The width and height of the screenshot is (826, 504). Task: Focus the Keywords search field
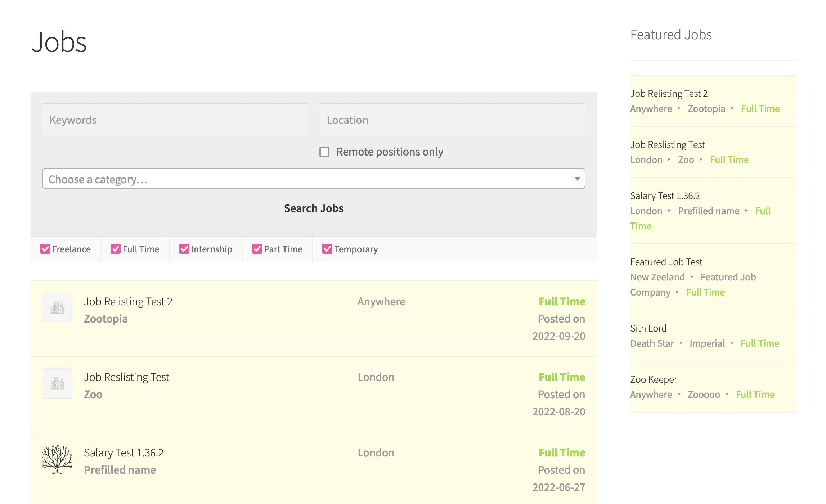pos(175,120)
